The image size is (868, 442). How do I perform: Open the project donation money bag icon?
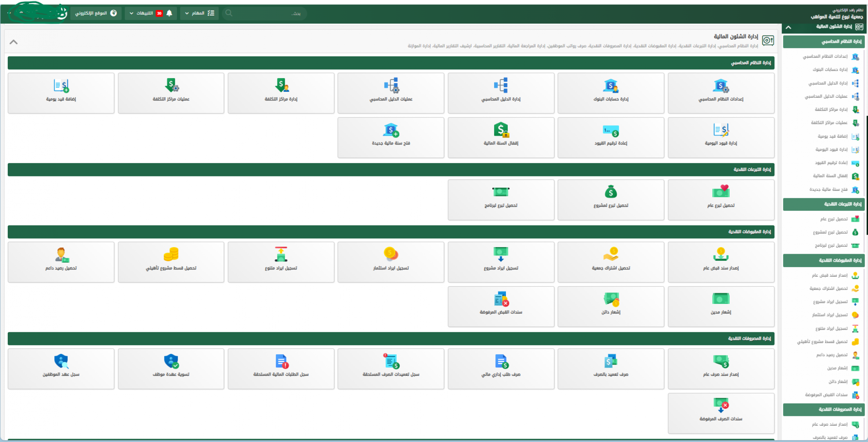coord(610,192)
